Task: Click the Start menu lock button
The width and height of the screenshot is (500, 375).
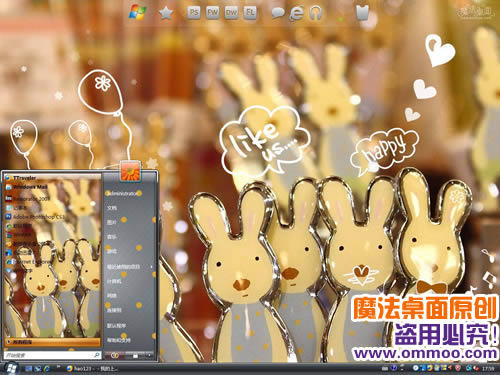Action: click(135, 355)
